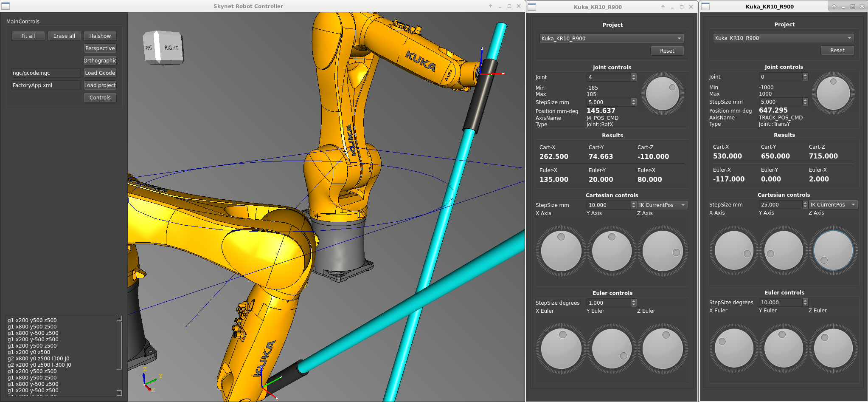
Task: Click scroll-up arrow of gcode list
Action: pyautogui.click(x=119, y=318)
